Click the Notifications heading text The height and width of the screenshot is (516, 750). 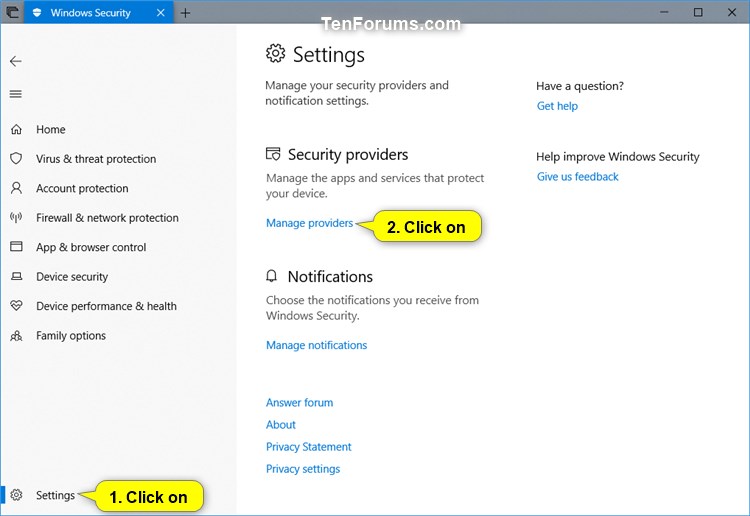pos(330,276)
